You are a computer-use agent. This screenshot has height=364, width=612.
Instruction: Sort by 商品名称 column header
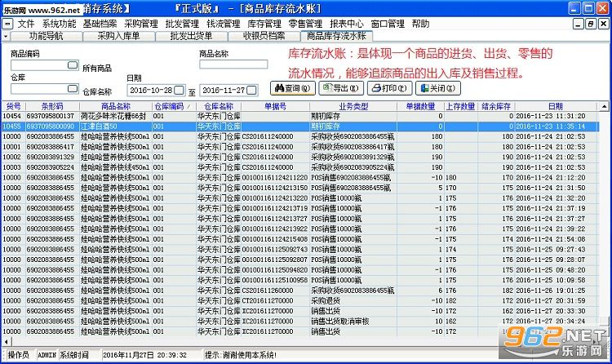116,106
